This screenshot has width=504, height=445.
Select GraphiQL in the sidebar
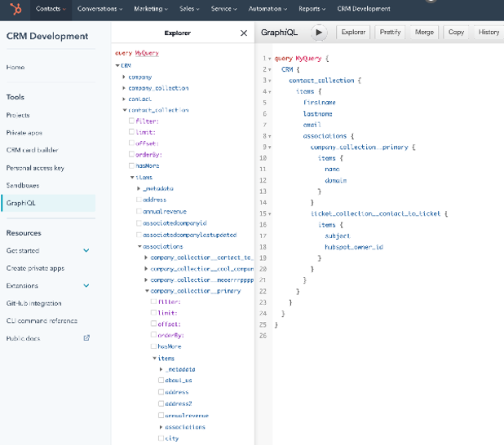[x=48, y=203]
